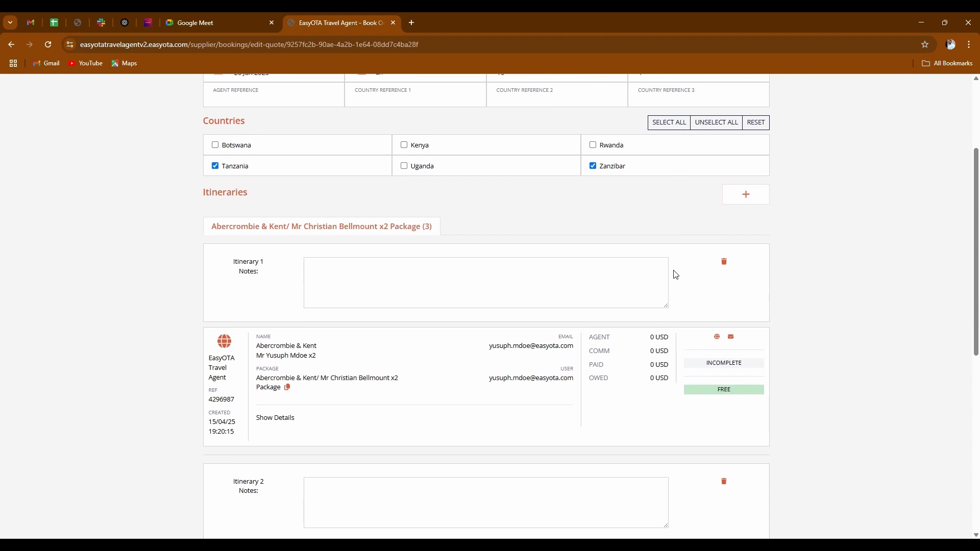Open the Apps grid in bookmarks bar
The width and height of the screenshot is (980, 551).
(13, 64)
